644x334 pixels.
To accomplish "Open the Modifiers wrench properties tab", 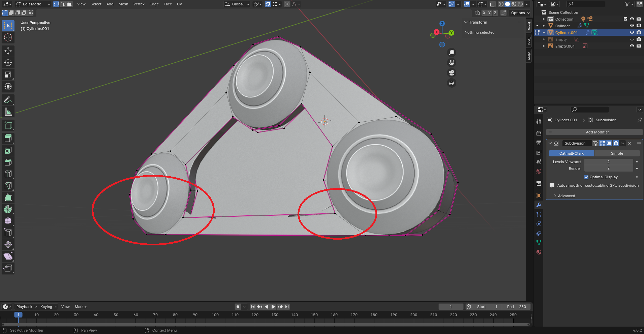I will (x=539, y=205).
